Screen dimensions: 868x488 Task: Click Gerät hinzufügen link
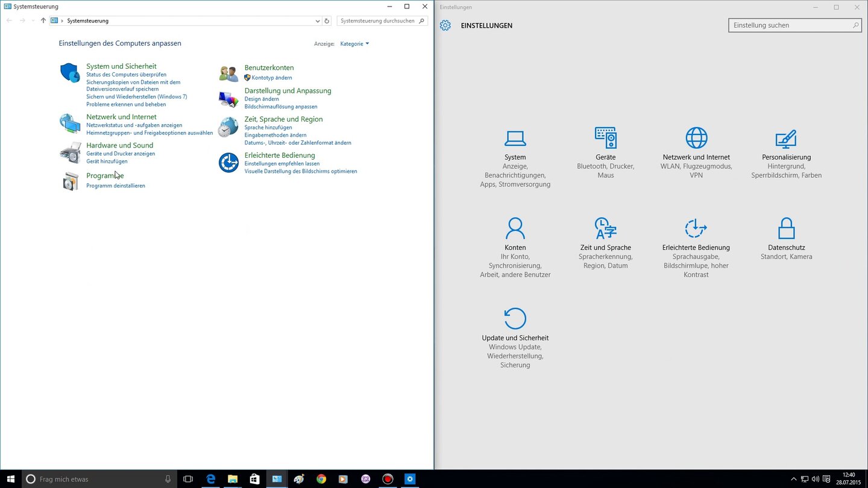pos(107,161)
